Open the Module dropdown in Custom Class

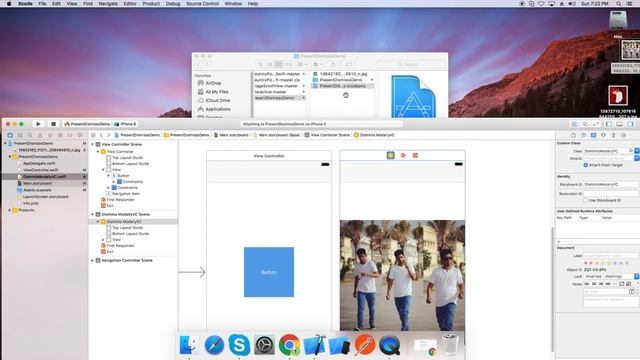pos(637,158)
